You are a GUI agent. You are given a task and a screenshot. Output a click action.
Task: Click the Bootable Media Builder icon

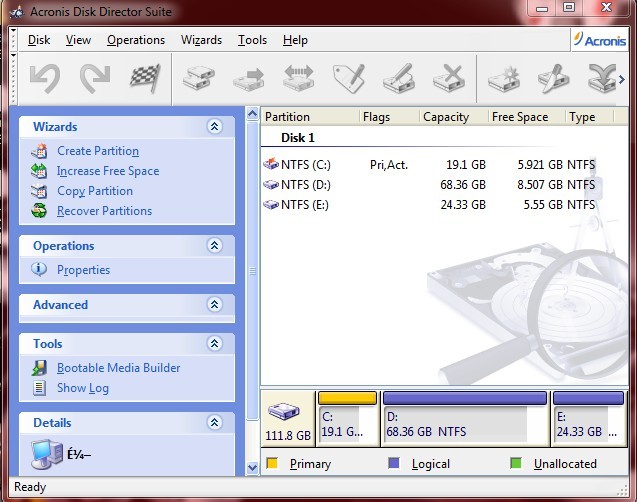pos(39,368)
